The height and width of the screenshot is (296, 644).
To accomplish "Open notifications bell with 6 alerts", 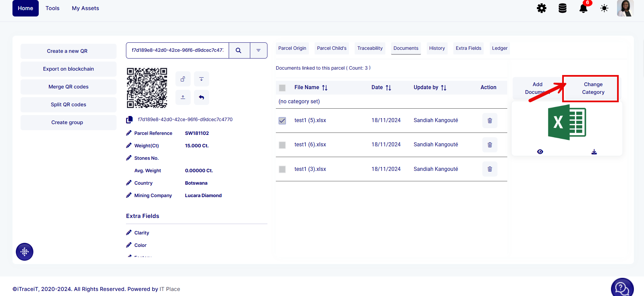I will coord(583,8).
